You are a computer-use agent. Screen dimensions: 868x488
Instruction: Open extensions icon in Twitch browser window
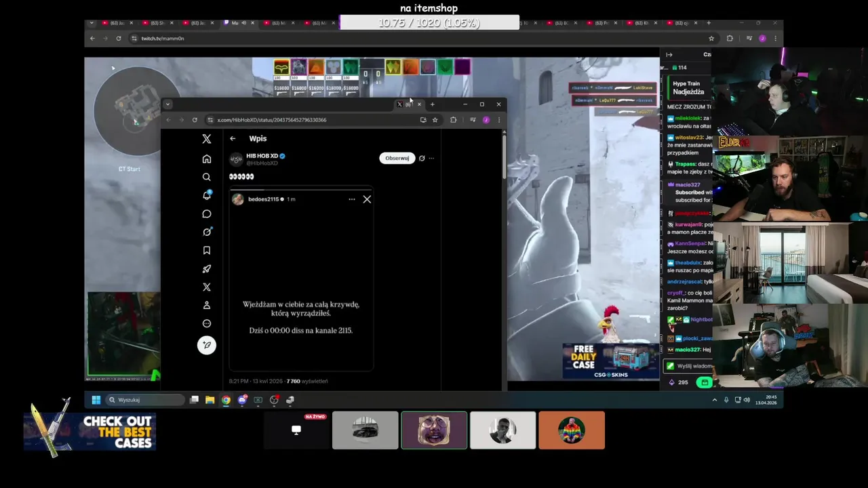coord(730,39)
